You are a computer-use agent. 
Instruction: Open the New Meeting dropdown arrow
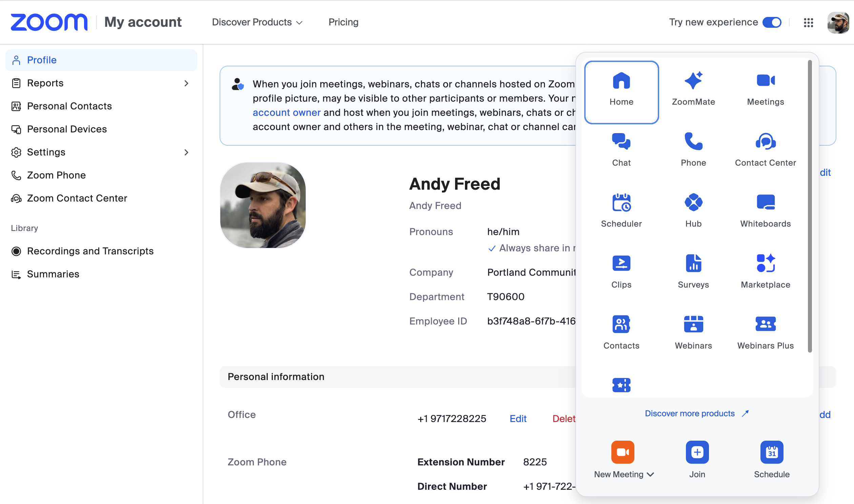[x=651, y=475]
